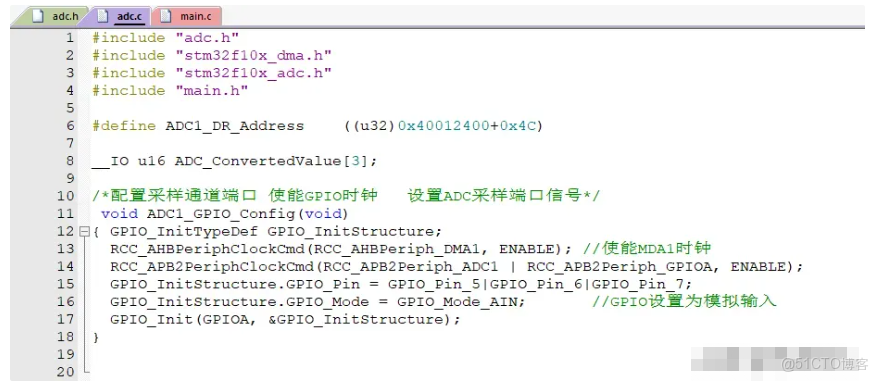
Task: Click the ADC1_DR_Address macro name
Action: point(235,126)
